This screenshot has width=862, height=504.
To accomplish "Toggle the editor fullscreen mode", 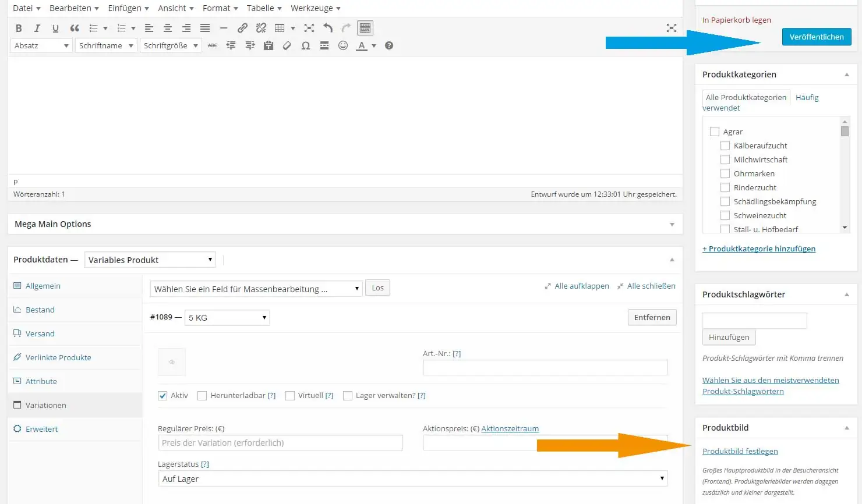I will pos(309,27).
